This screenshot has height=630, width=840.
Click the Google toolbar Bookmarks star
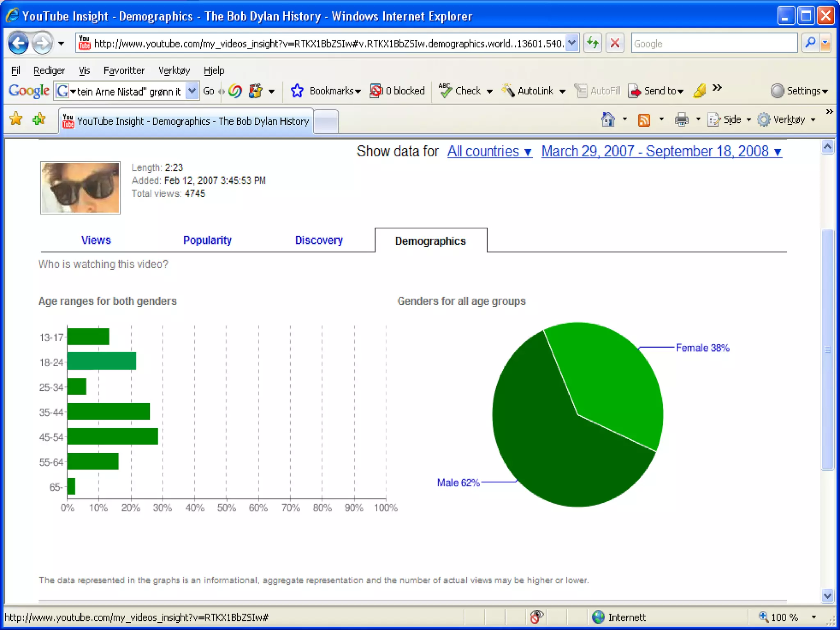click(x=297, y=91)
